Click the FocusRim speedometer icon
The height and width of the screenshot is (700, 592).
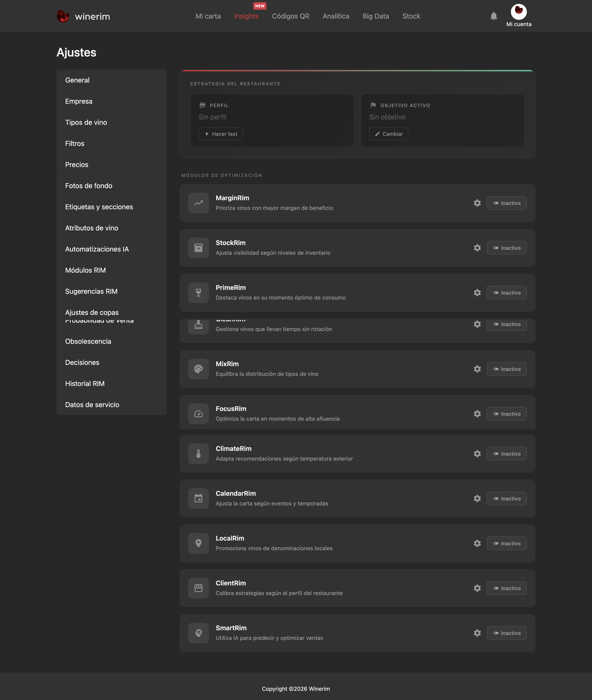[199, 414]
